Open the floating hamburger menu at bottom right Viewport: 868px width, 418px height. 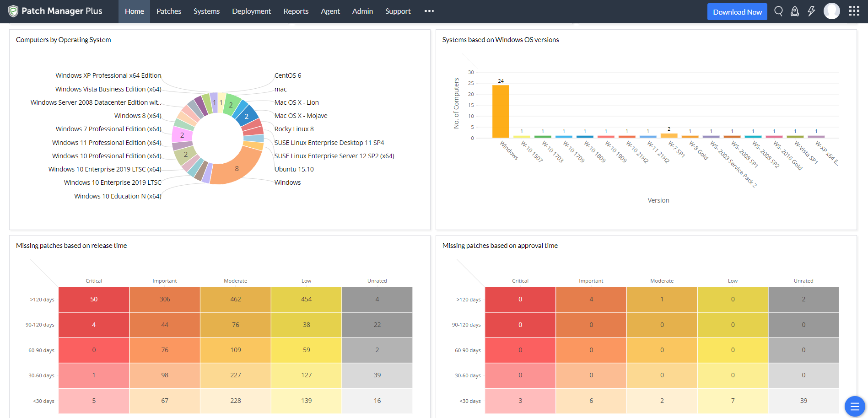coord(854,406)
